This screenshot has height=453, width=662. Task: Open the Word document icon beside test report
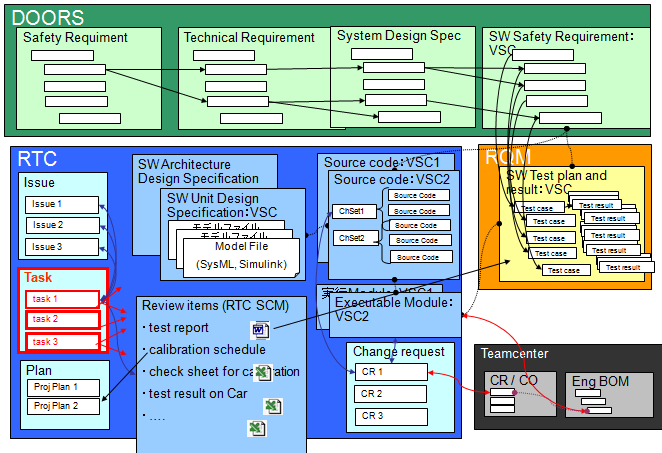(x=260, y=330)
